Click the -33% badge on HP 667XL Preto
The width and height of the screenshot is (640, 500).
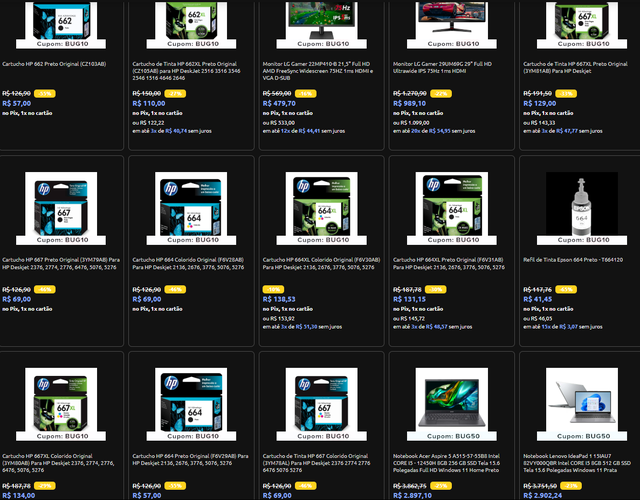click(566, 93)
